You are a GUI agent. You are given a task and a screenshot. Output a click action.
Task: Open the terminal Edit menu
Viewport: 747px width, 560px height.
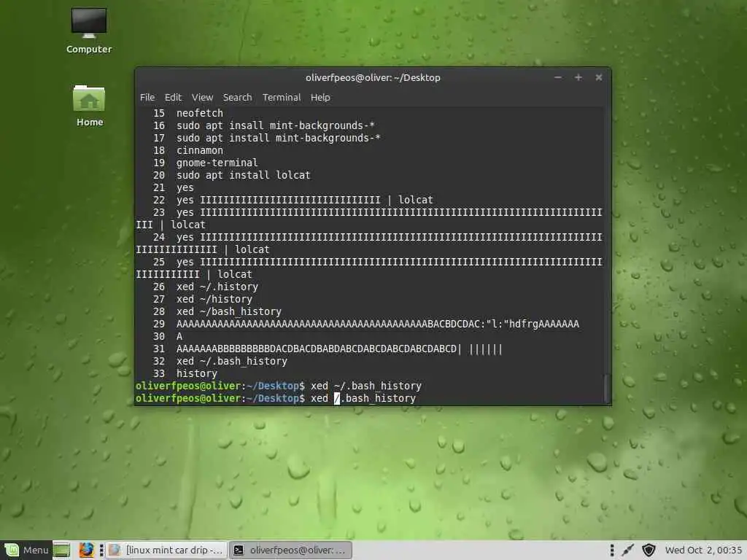pyautogui.click(x=173, y=97)
